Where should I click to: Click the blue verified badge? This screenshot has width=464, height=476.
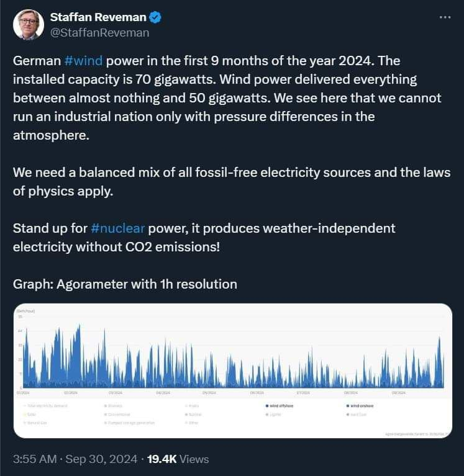pos(155,18)
